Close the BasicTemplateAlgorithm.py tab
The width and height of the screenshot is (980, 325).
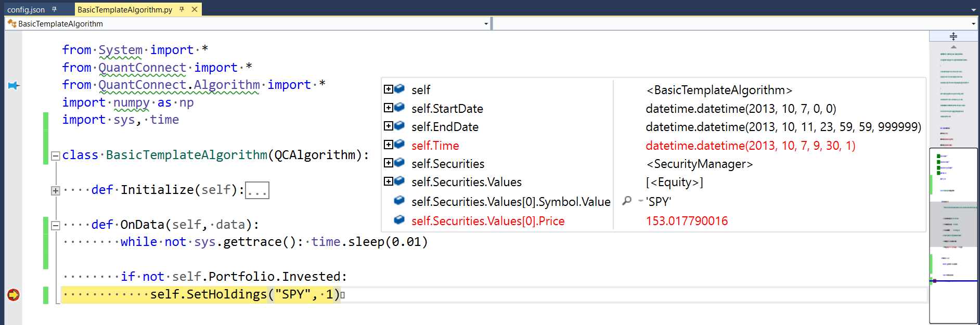(x=195, y=9)
